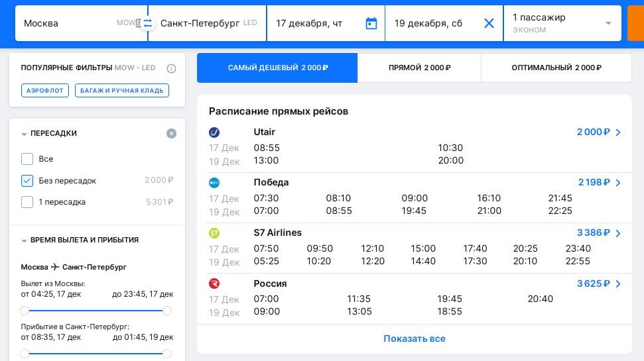
Task: Collapse the Пересадки section
Action: click(x=25, y=134)
